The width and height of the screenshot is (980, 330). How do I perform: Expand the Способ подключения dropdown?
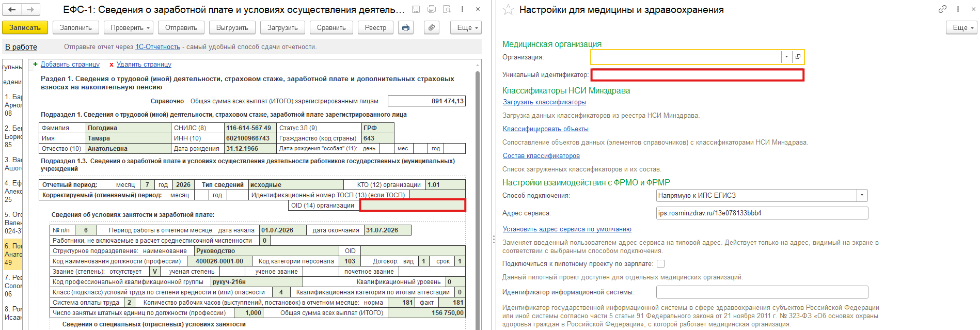point(862,196)
